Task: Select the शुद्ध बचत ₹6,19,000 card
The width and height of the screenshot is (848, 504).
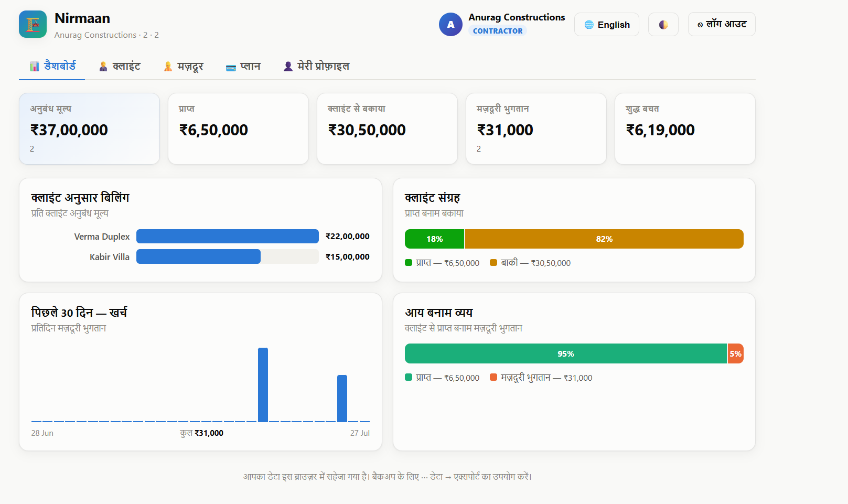Action: click(685, 128)
